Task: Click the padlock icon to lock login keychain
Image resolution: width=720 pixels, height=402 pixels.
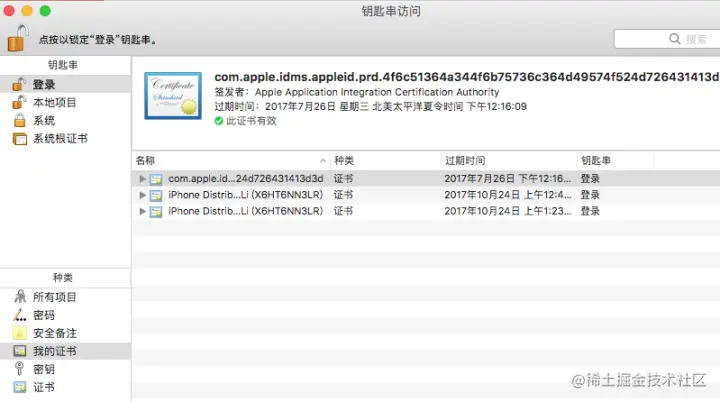Action: (x=18, y=38)
